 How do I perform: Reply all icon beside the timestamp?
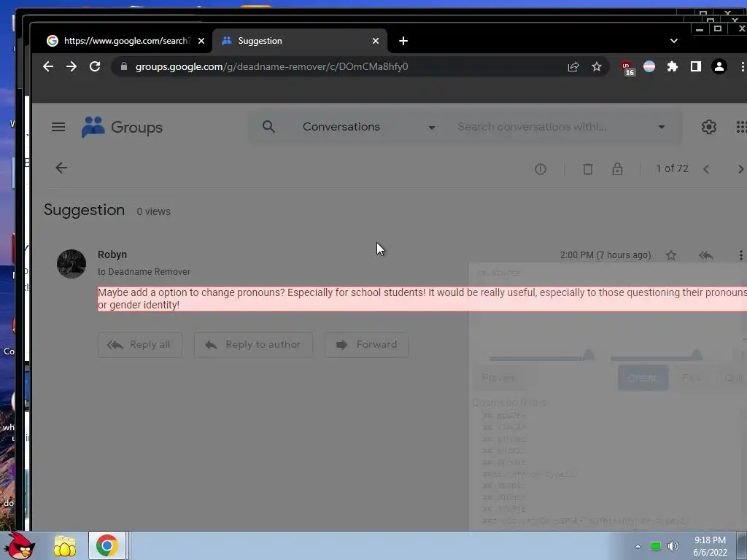[706, 255]
